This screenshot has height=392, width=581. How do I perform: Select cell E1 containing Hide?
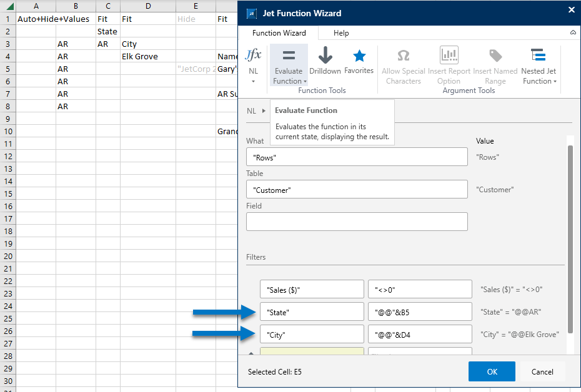click(x=196, y=19)
